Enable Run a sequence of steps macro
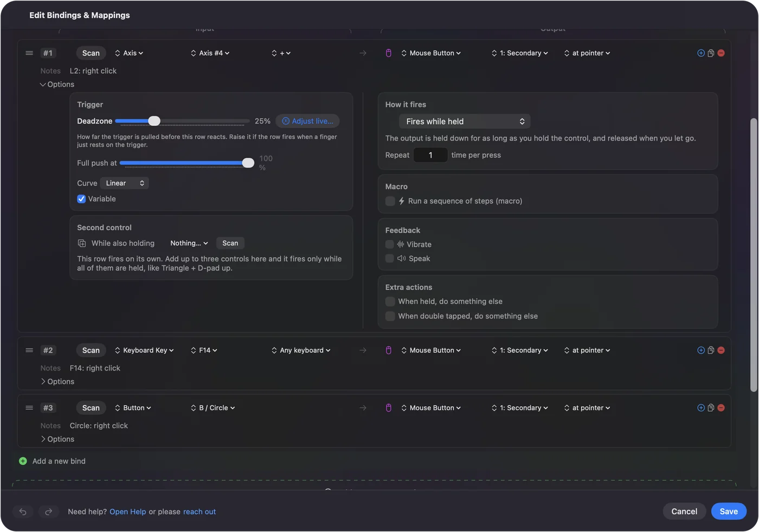Image resolution: width=759 pixels, height=532 pixels. tap(390, 201)
